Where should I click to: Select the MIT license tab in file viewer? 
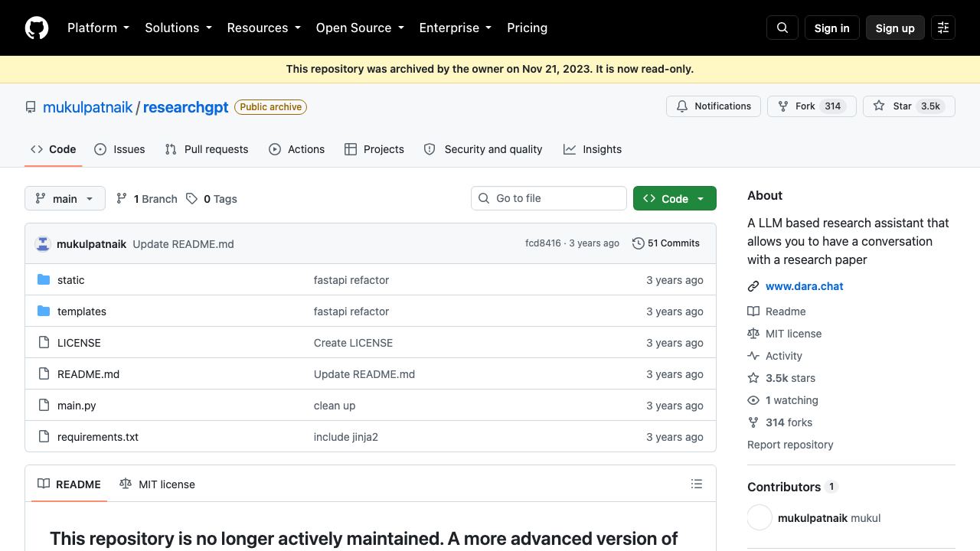(x=157, y=484)
